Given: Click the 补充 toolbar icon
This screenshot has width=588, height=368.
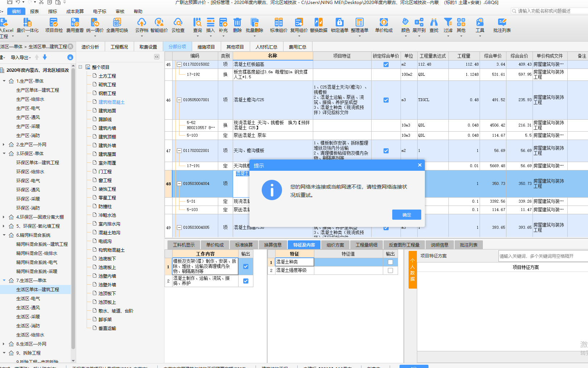Looking at the screenshot, I should click(x=223, y=25).
